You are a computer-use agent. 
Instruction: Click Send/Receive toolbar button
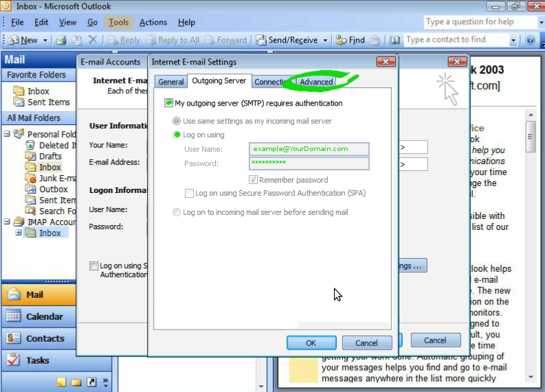(287, 41)
